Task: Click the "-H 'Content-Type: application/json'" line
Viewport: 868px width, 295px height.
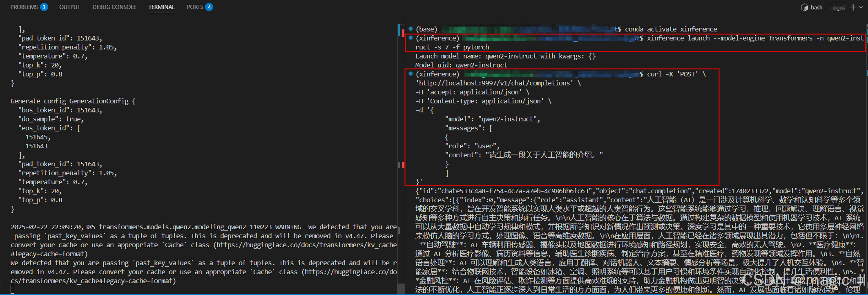Action: (x=484, y=101)
